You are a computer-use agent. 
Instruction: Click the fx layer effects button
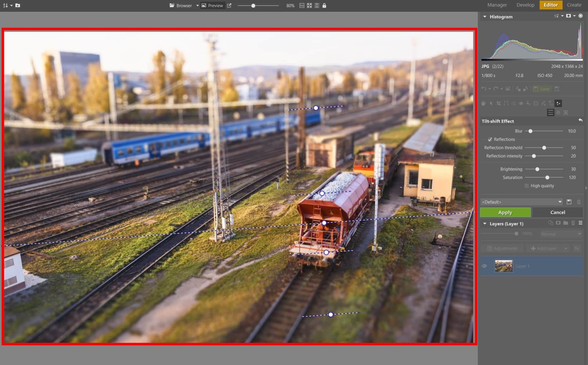(577, 248)
